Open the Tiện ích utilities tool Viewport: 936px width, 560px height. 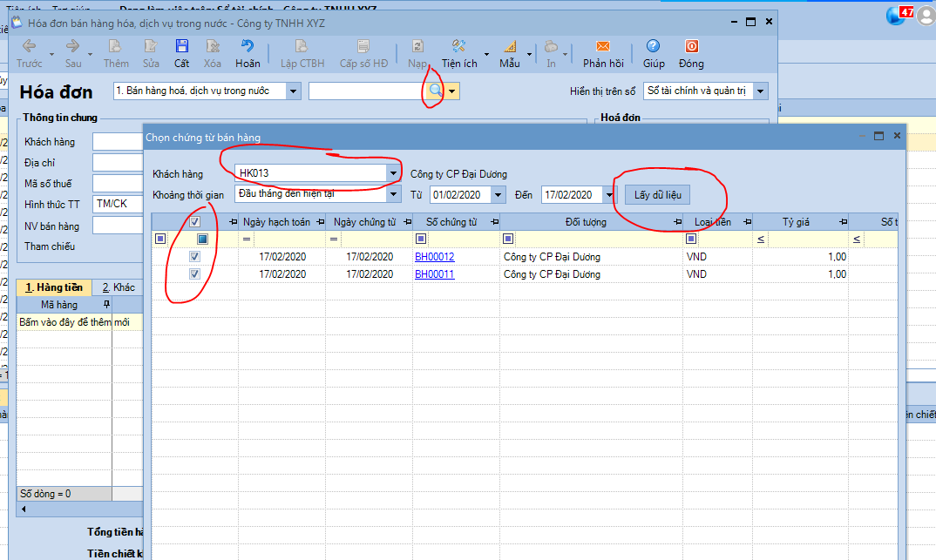459,47
